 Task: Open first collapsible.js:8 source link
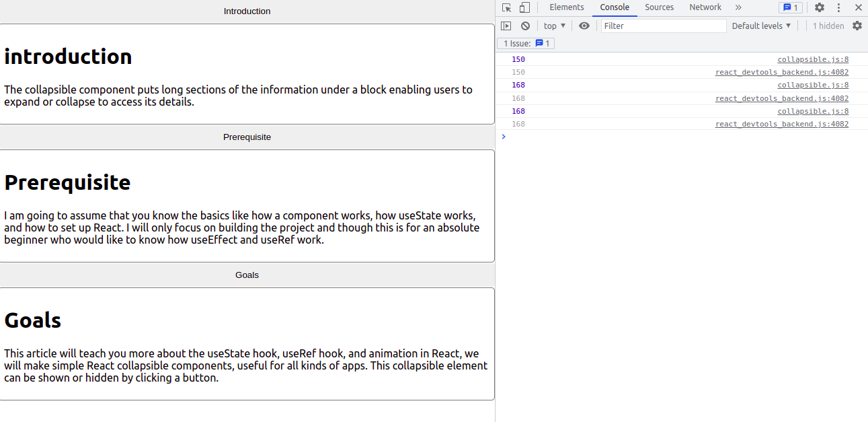click(x=813, y=59)
